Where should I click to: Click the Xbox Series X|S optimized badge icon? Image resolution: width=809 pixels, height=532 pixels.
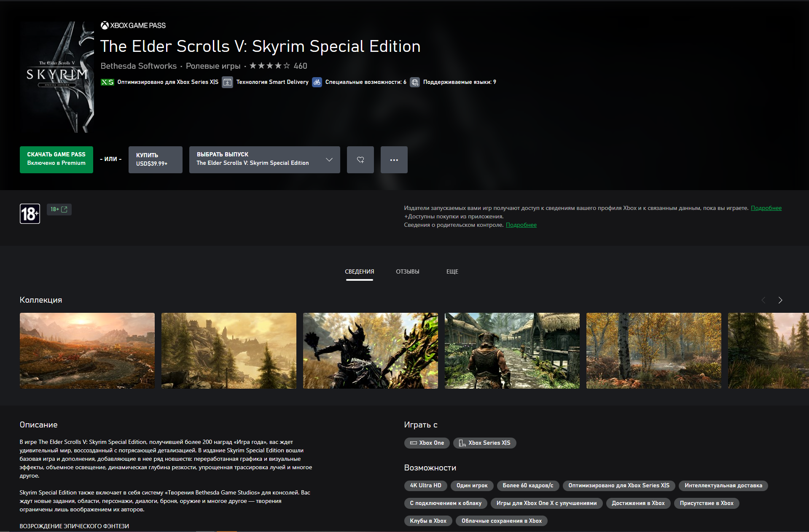click(107, 82)
